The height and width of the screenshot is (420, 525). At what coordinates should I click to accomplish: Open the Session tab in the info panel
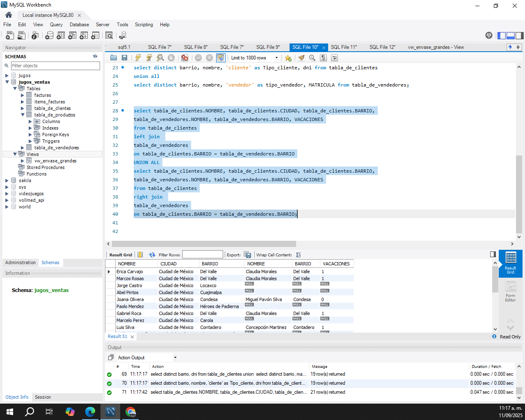coord(43,397)
